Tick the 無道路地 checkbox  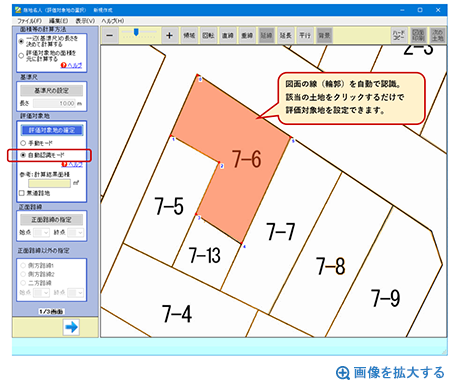[22, 193]
